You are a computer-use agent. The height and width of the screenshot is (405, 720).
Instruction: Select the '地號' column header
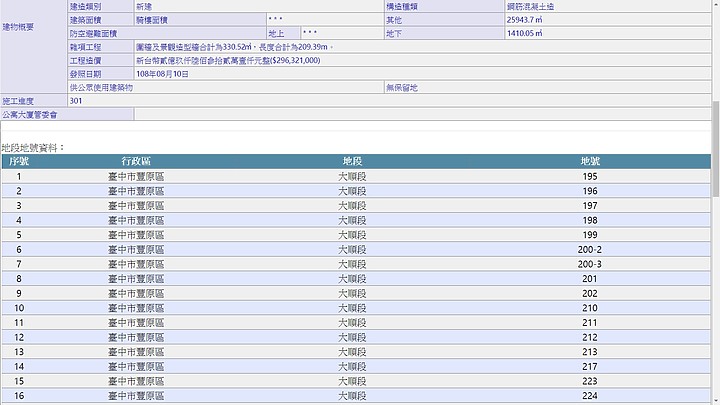590,161
